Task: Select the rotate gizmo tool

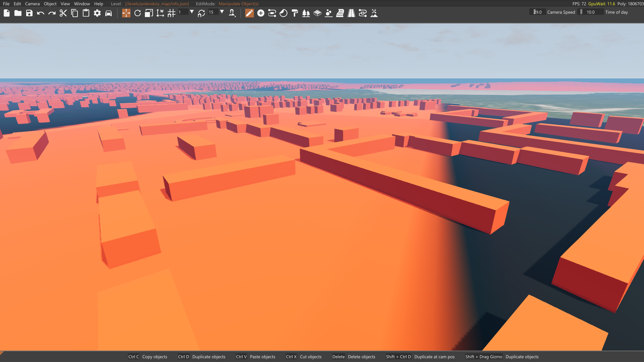Action: click(x=138, y=13)
